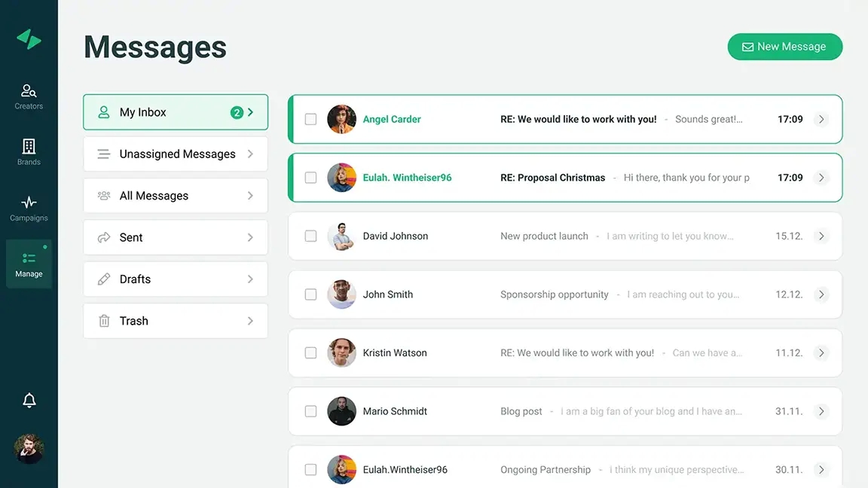Open the My Inbox unread count badge
Screen dimensions: 868x488
click(x=237, y=112)
